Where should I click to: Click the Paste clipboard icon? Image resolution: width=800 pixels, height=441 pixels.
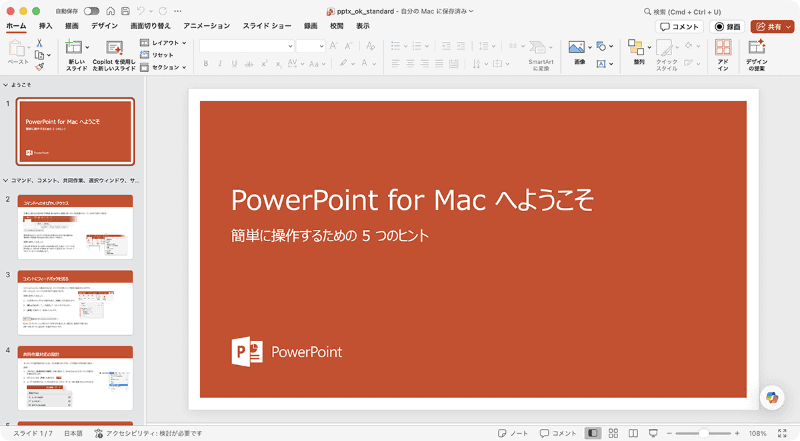click(x=17, y=48)
